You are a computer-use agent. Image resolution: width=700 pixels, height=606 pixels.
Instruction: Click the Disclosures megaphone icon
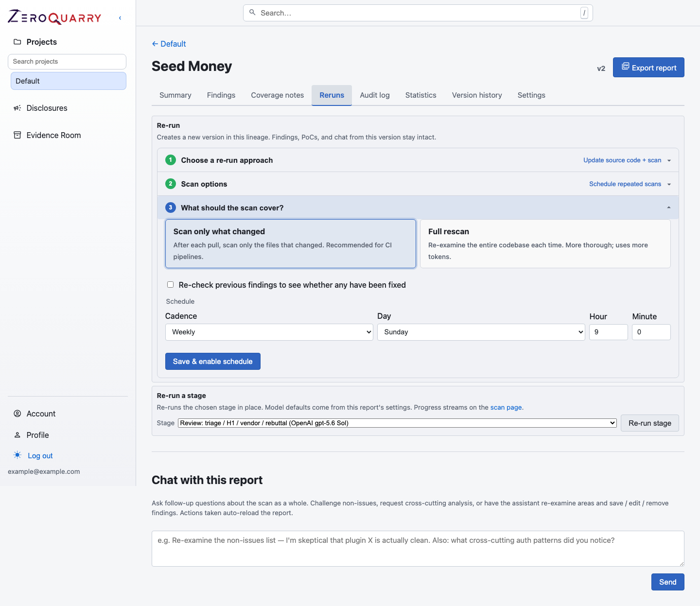pos(17,108)
